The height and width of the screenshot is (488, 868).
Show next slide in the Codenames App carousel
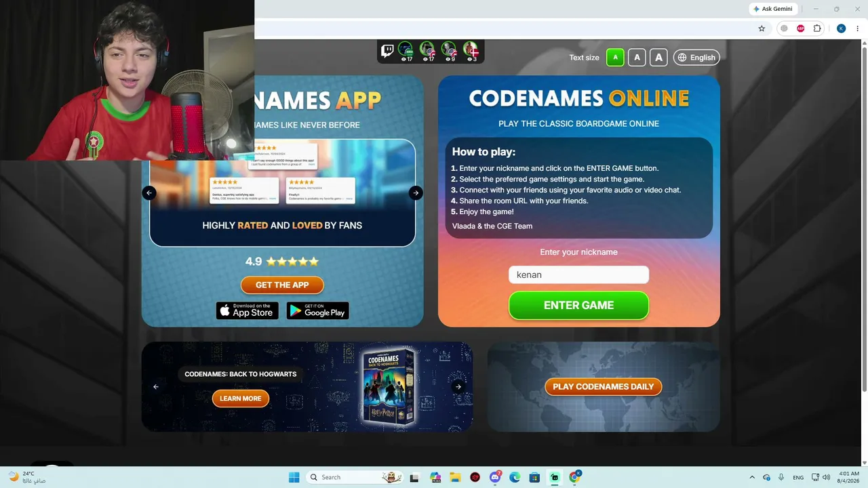[416, 192]
